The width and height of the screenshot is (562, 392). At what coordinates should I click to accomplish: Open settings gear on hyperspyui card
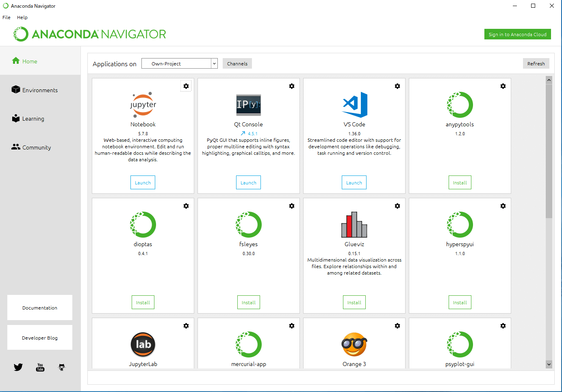pyautogui.click(x=503, y=206)
